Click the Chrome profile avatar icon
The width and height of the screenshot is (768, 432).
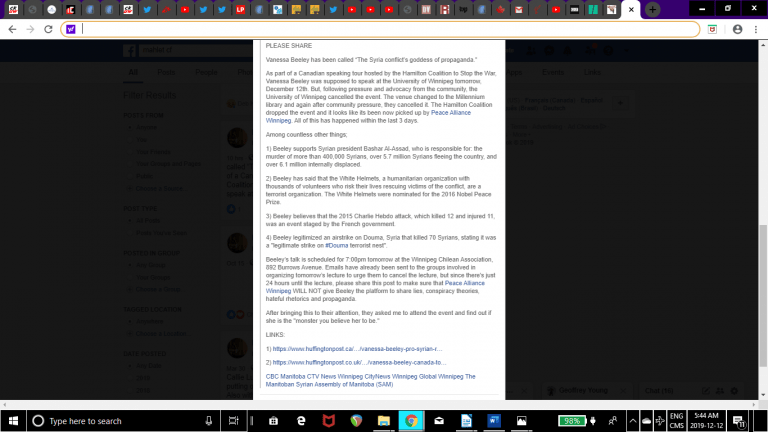738,30
